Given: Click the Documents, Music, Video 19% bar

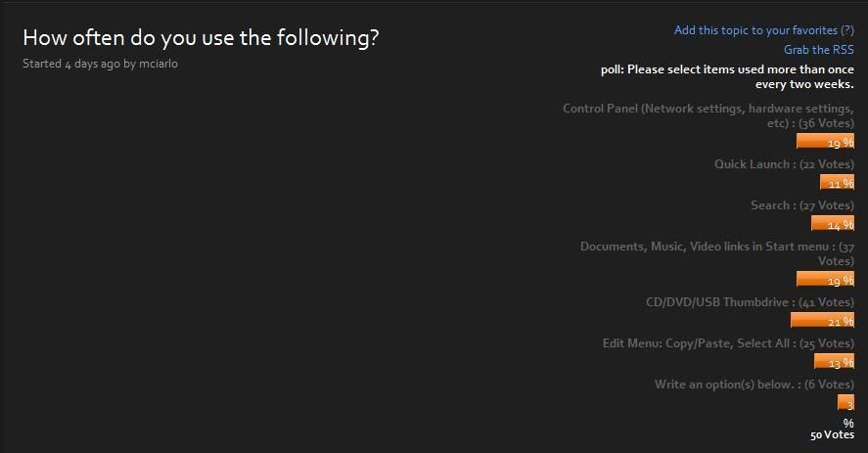Looking at the screenshot, I should coord(825,279).
